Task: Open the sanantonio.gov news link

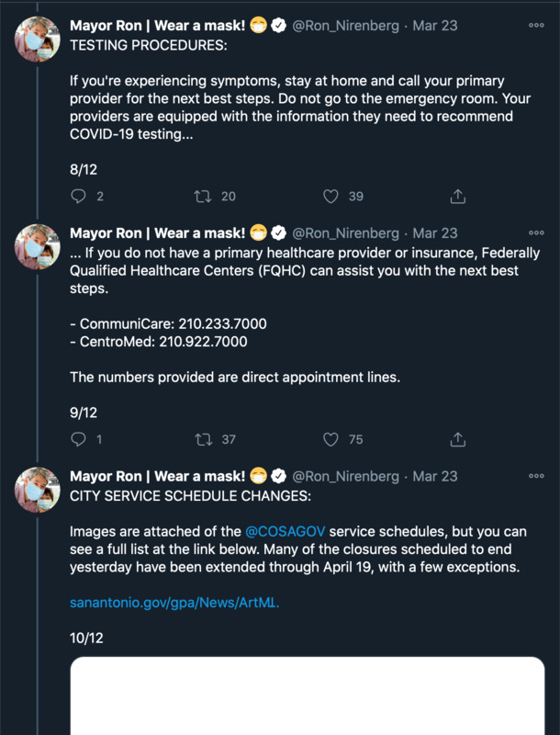Action: point(174,604)
